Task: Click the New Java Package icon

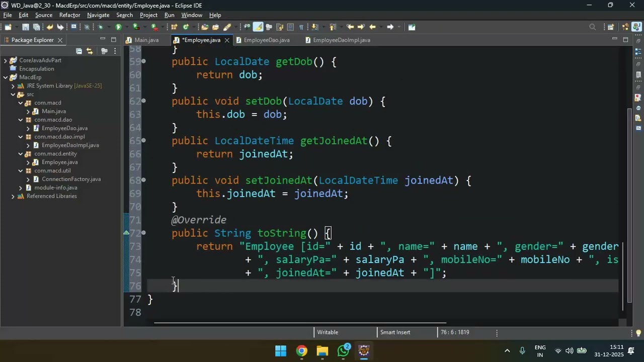Action: coord(174,27)
